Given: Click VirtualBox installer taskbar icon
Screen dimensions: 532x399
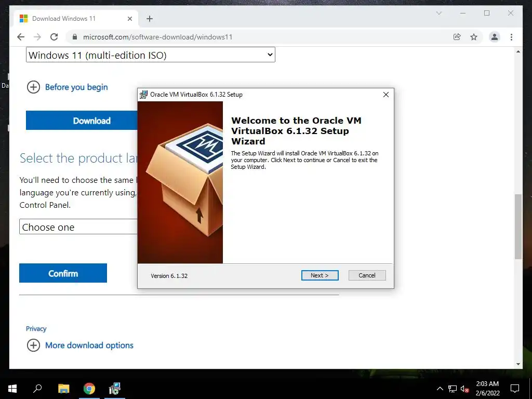Looking at the screenshot, I should click(115, 389).
